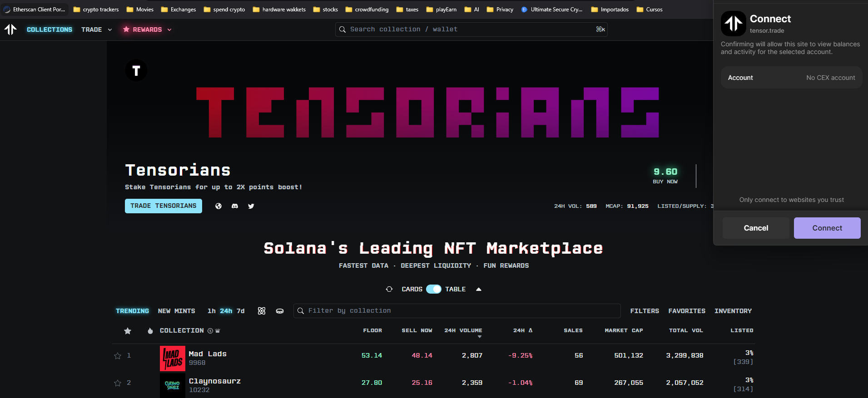Click the refresh icon next to Cards
Image resolution: width=868 pixels, height=398 pixels.
(x=389, y=289)
